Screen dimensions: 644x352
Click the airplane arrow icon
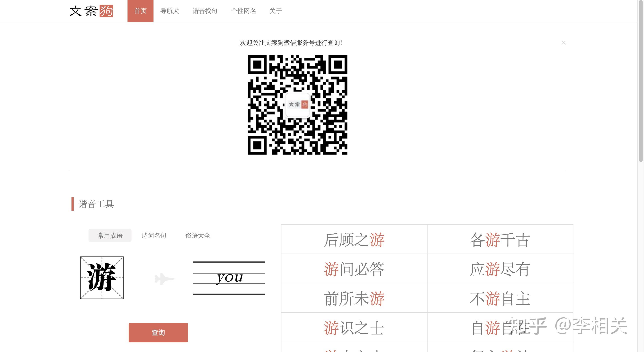[x=164, y=278]
